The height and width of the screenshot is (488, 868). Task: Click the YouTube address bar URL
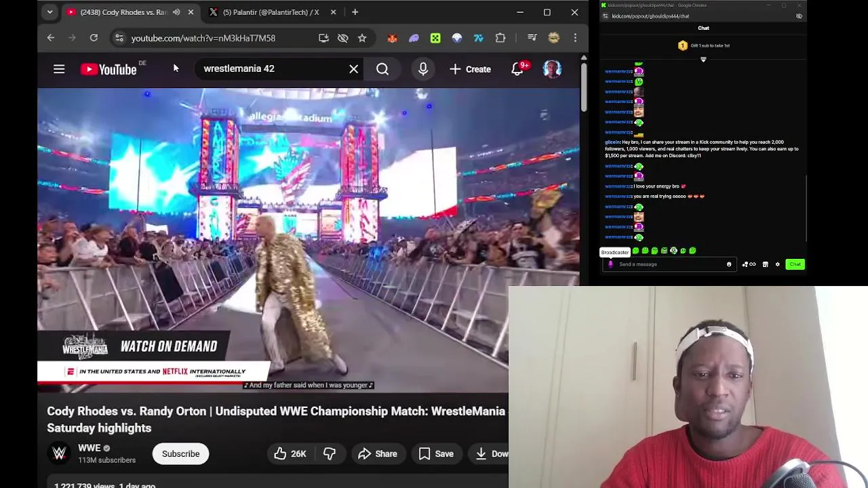(x=203, y=38)
